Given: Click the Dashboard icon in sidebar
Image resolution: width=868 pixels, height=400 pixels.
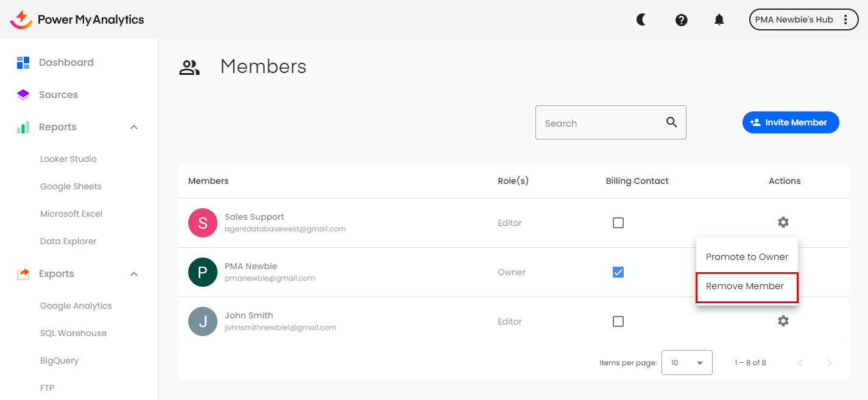Looking at the screenshot, I should coord(23,62).
